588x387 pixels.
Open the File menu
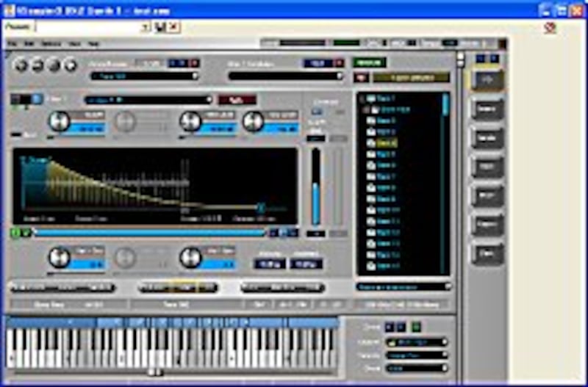click(12, 44)
